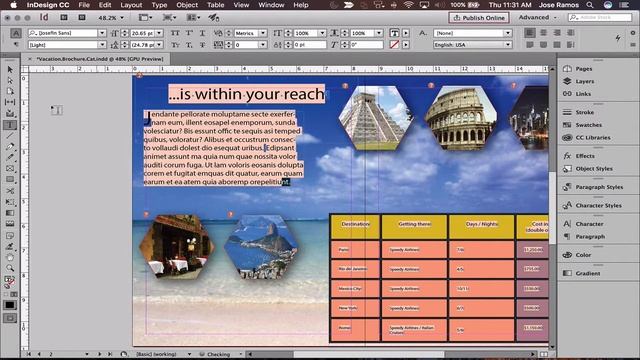Viewport: 640px width, 360px height.
Task: Select the Pencil tool
Action: (x=10, y=157)
